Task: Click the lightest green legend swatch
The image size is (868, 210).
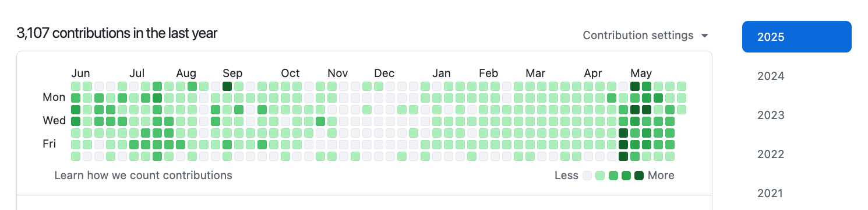Action: 600,176
